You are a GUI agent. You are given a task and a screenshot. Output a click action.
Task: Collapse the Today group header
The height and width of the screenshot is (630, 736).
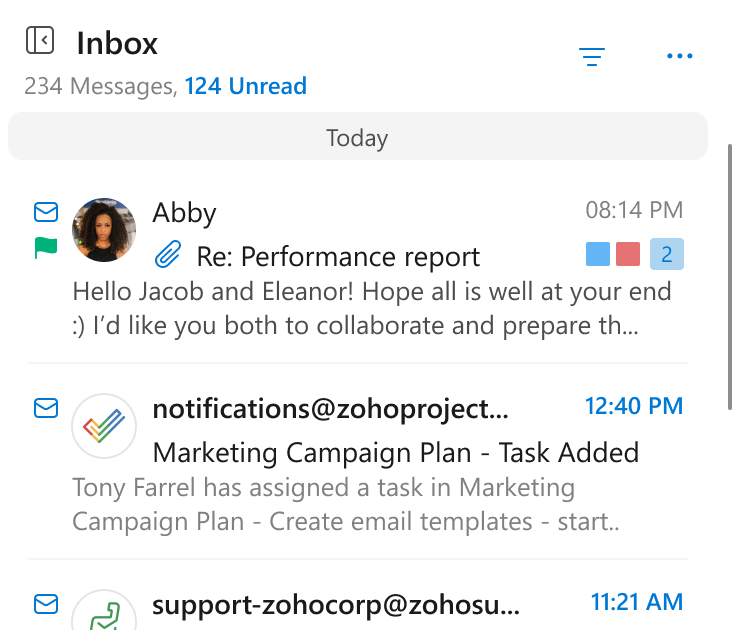point(358,137)
